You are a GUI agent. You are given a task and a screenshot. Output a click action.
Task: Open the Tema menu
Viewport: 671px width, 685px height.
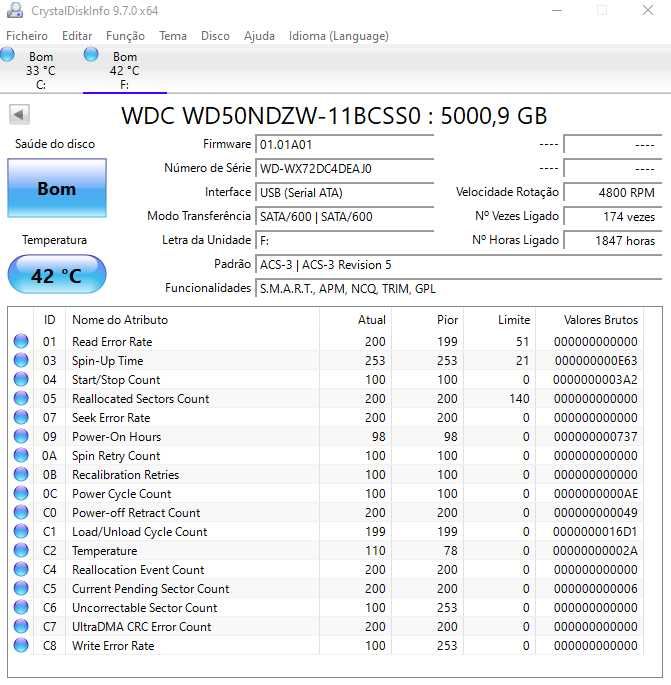pos(173,36)
